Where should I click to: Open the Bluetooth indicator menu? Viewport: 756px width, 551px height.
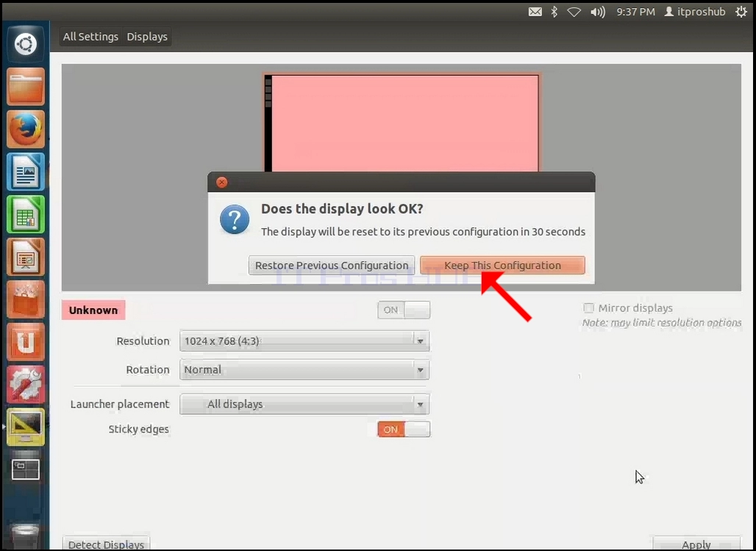[x=554, y=12]
